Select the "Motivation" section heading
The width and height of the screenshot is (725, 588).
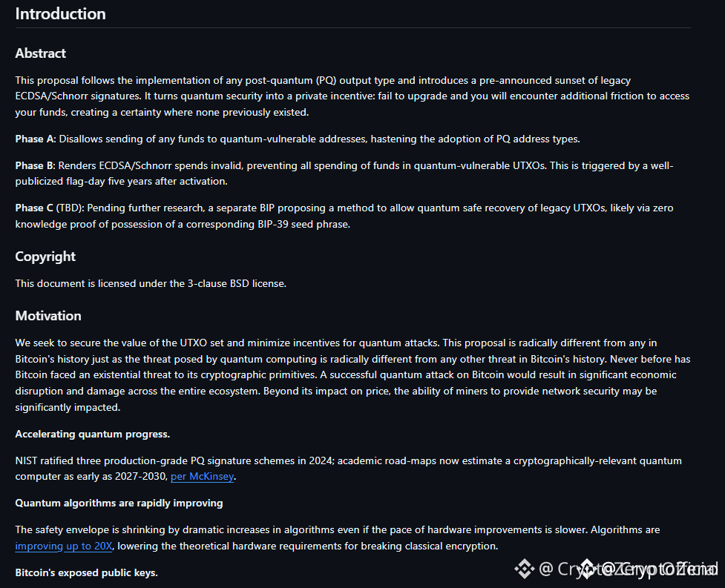click(x=48, y=316)
